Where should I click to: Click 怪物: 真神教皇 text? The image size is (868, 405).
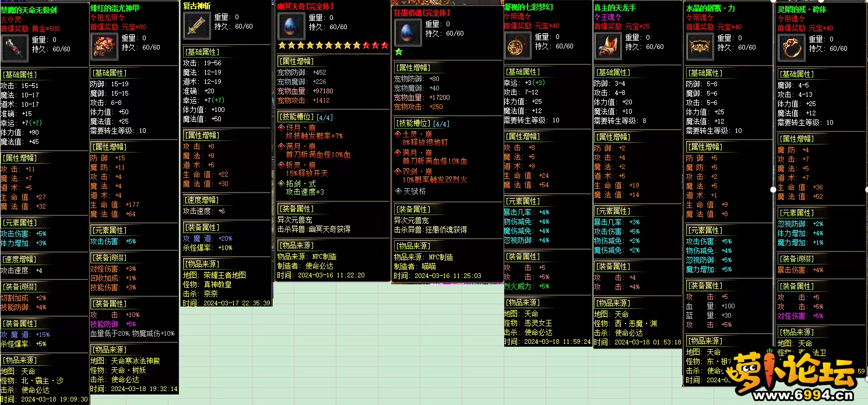point(208,284)
